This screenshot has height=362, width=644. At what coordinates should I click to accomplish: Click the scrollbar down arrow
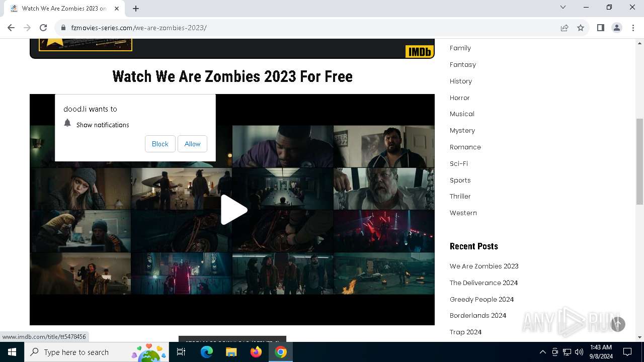click(x=639, y=337)
